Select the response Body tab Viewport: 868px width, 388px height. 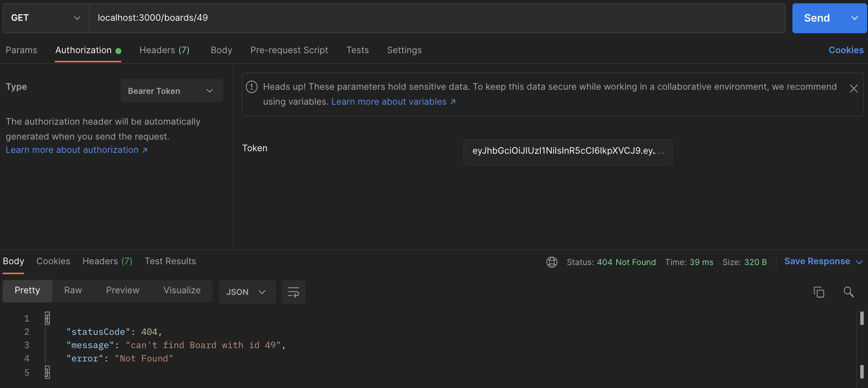click(13, 261)
